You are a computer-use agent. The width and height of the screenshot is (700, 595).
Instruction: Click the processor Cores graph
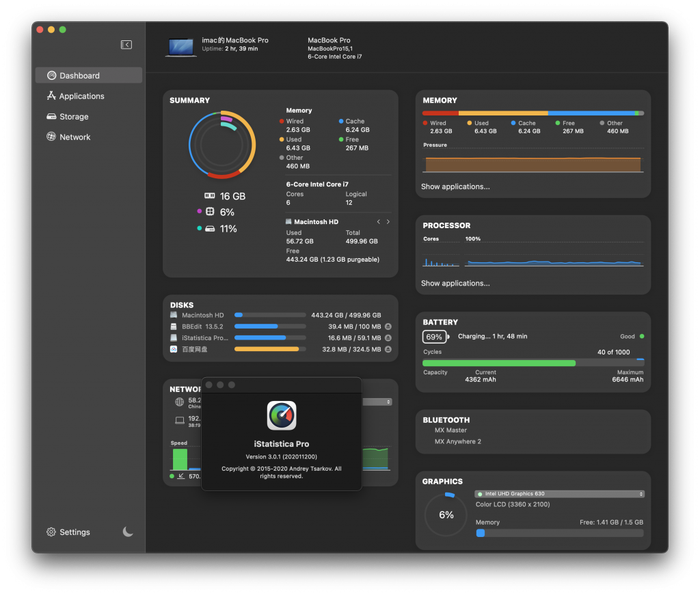click(441, 255)
